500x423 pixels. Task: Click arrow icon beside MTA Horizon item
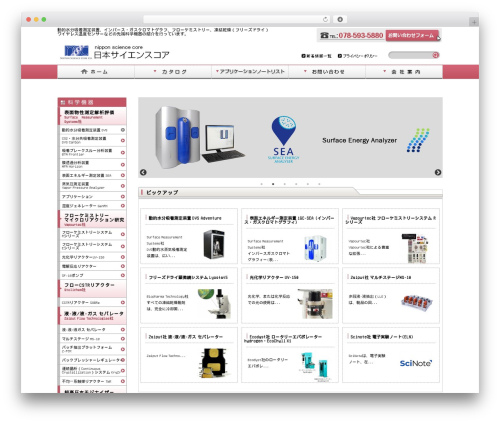(123, 164)
